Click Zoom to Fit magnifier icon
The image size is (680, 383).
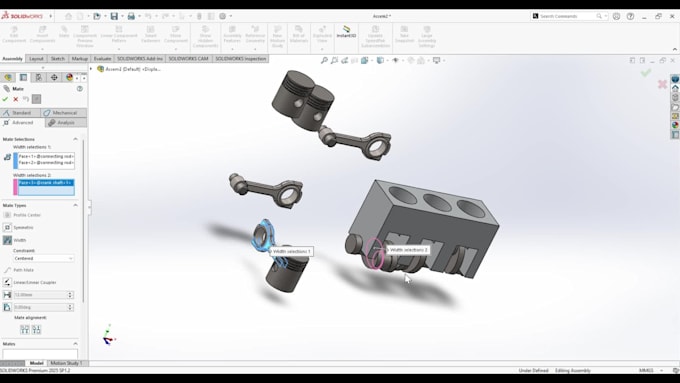coord(324,60)
